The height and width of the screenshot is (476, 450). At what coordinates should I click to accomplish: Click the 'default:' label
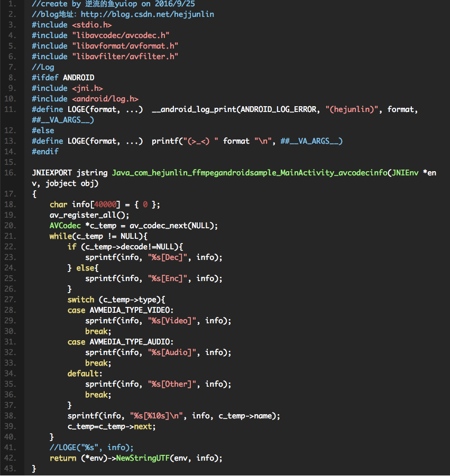pos(85,374)
